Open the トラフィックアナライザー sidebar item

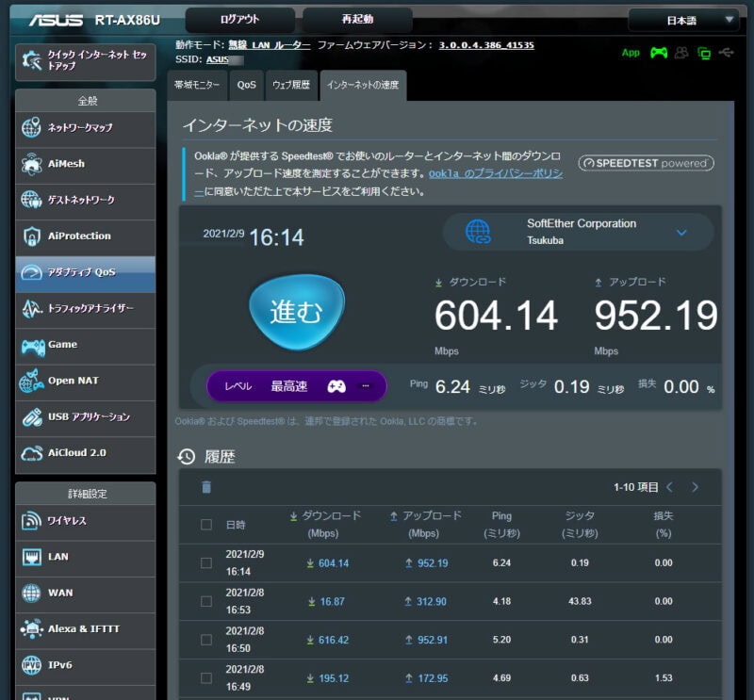85,309
